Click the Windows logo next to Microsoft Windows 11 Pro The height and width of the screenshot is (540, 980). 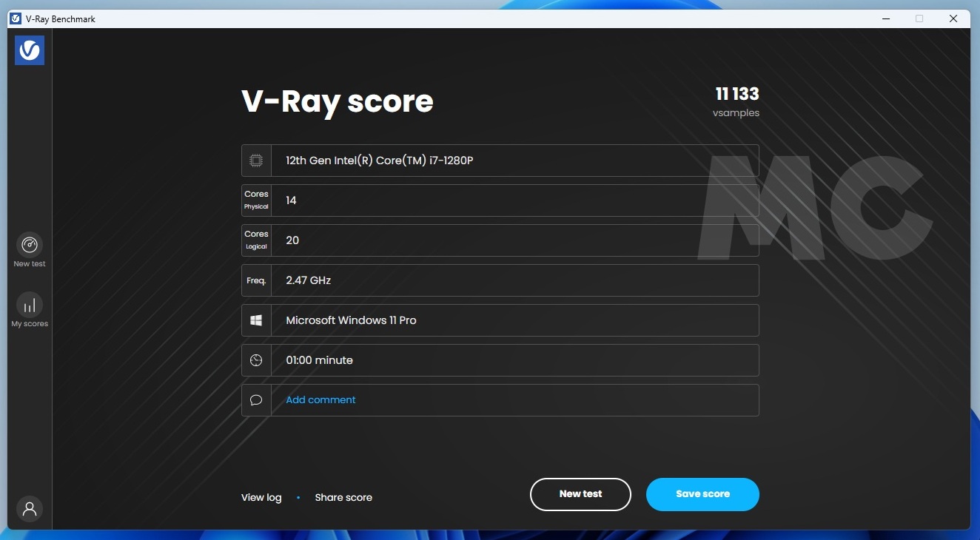(x=255, y=320)
